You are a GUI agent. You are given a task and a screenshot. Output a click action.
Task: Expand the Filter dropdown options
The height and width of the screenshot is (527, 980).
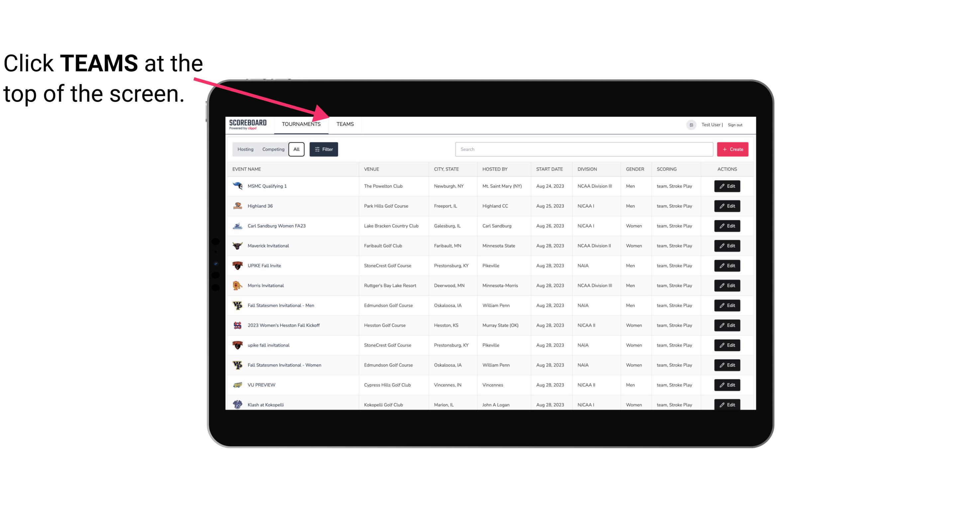point(324,149)
